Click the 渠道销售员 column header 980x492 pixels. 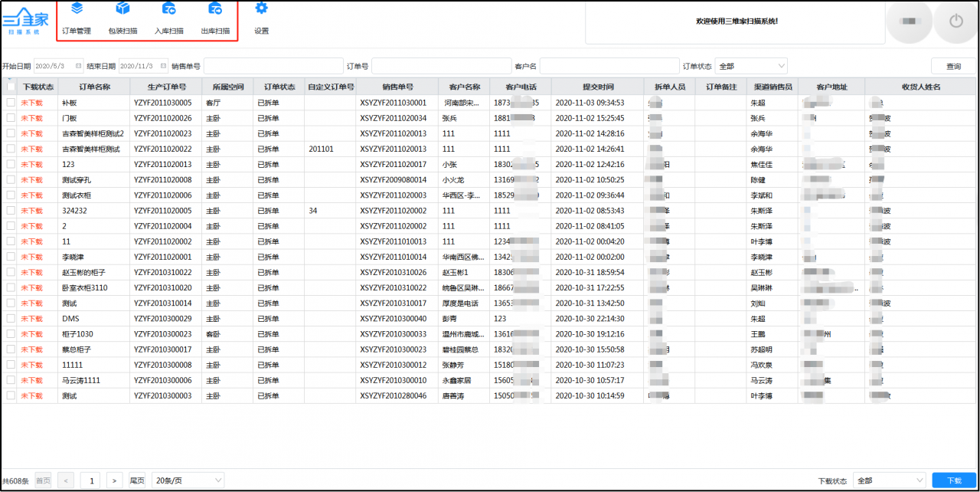(x=772, y=87)
